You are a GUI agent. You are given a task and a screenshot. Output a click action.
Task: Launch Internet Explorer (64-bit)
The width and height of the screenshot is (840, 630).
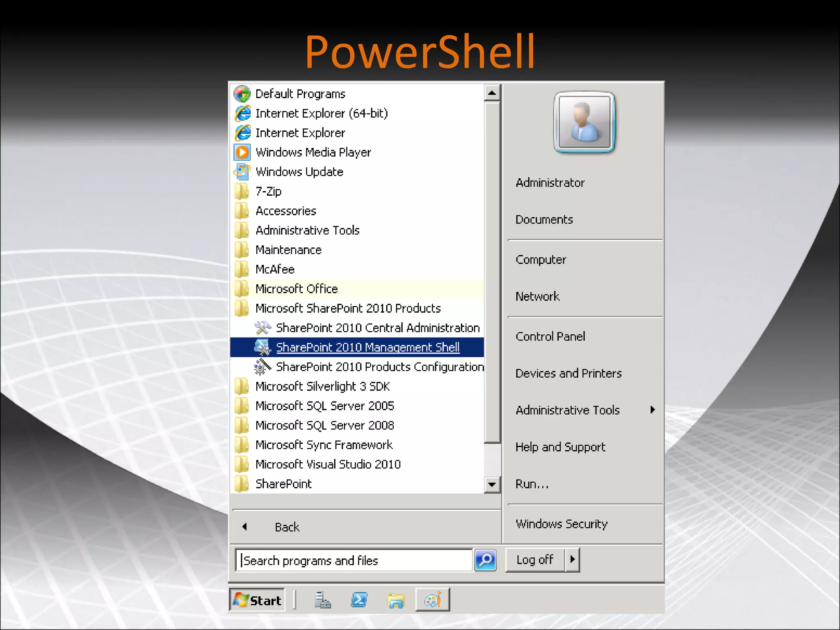pos(321,113)
